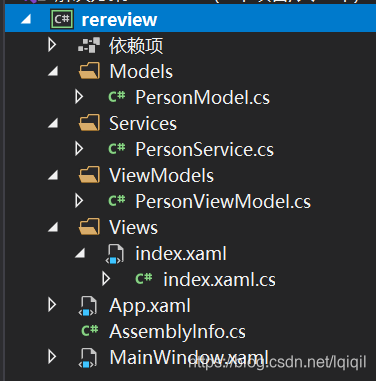Image resolution: width=376 pixels, height=381 pixels.
Task: Click the C# project icon beside rereview
Action: click(62, 19)
